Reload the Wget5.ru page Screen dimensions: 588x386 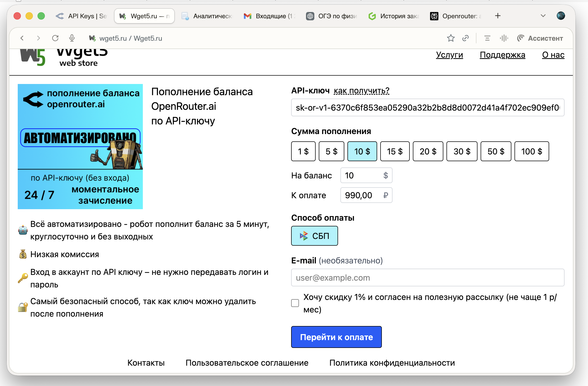click(x=55, y=38)
